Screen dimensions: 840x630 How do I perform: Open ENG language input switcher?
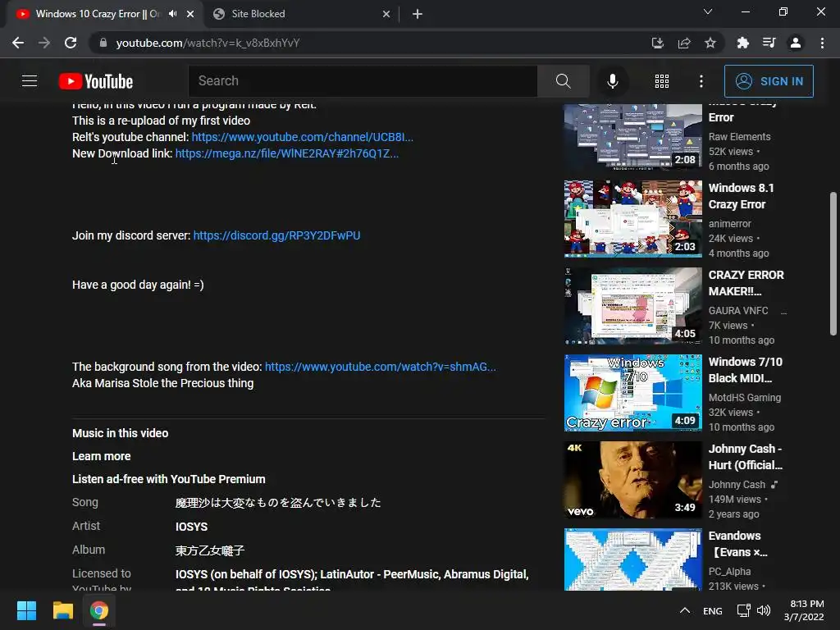pyautogui.click(x=713, y=611)
